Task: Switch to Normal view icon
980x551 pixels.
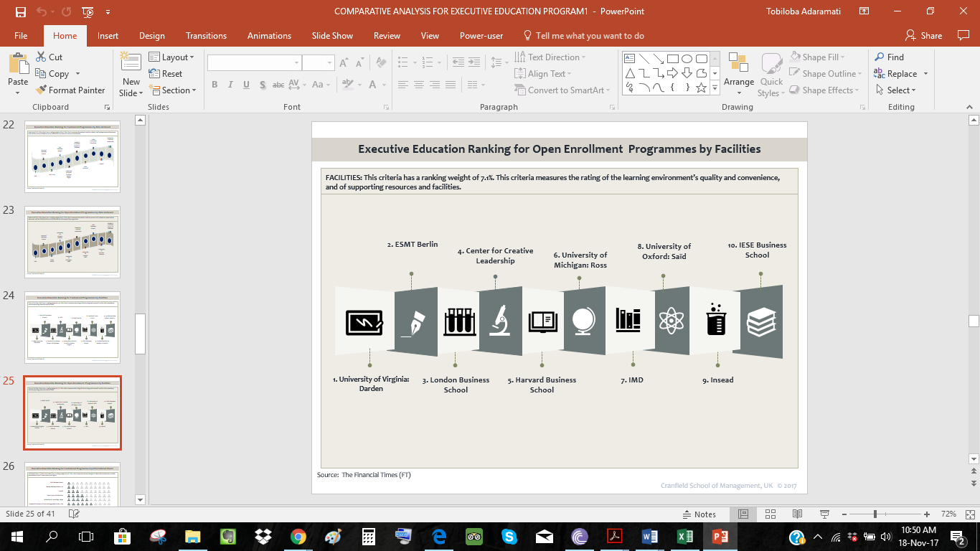Action: pyautogui.click(x=743, y=514)
